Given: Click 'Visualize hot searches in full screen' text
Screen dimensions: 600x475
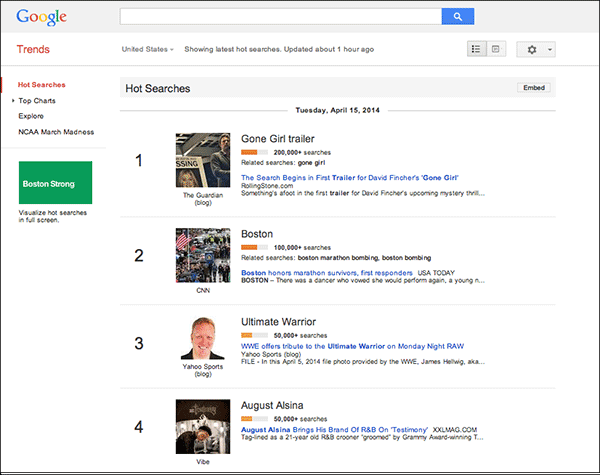Looking at the screenshot, I should click(53, 216).
